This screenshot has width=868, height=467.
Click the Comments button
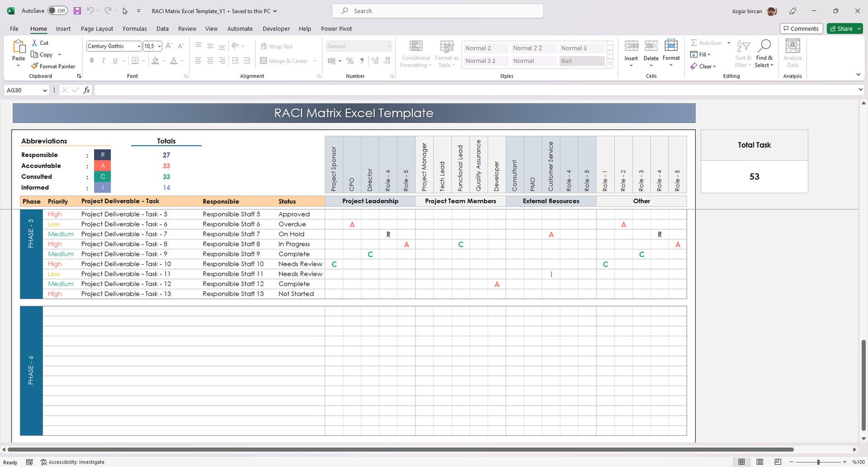[x=801, y=28]
